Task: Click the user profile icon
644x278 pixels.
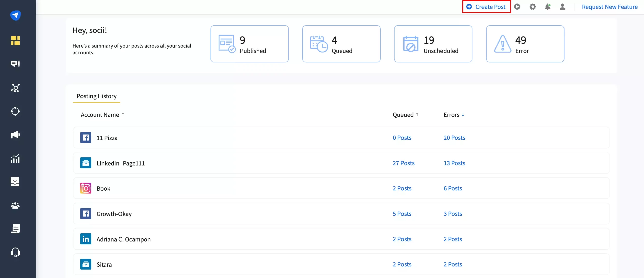Action: click(563, 7)
